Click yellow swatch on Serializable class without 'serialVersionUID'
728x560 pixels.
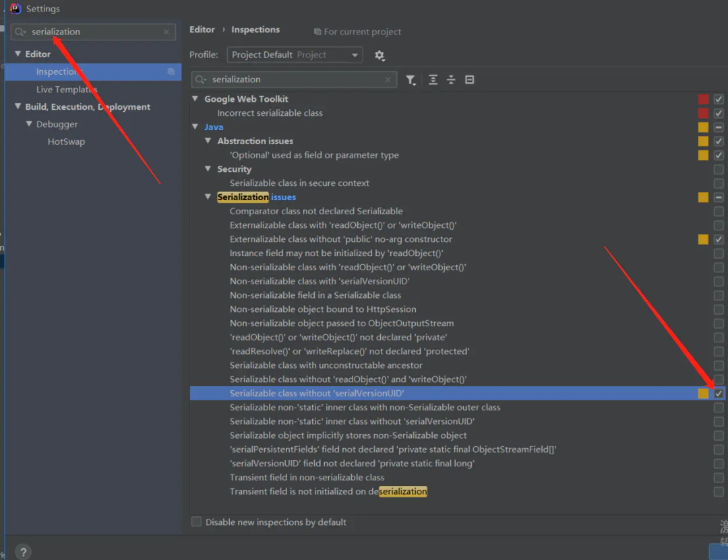(x=703, y=394)
